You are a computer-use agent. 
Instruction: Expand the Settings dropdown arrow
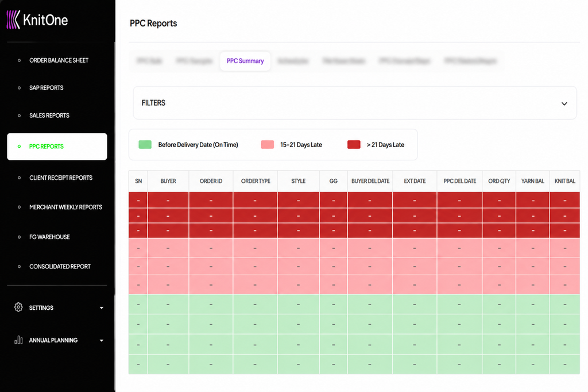point(101,308)
